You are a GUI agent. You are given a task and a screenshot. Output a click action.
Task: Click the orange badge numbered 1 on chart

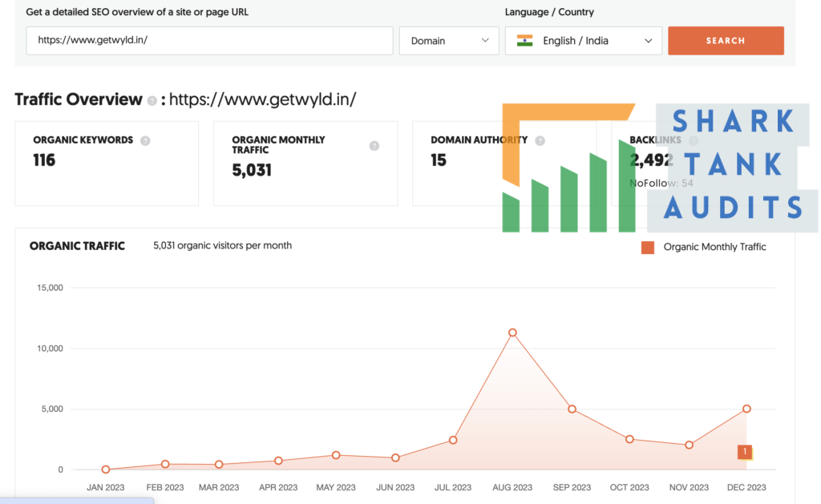(x=745, y=452)
